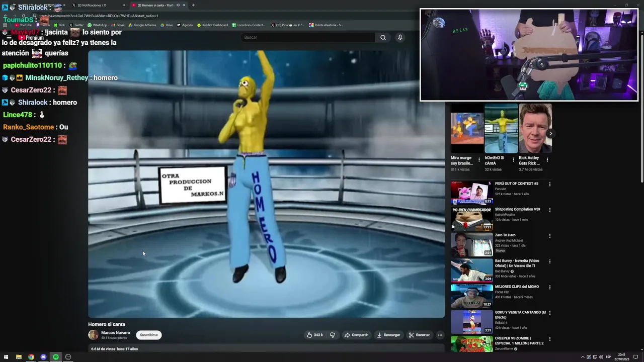This screenshot has width=644, height=362.
Task: Click the Recortar clip button
Action: (x=419, y=335)
